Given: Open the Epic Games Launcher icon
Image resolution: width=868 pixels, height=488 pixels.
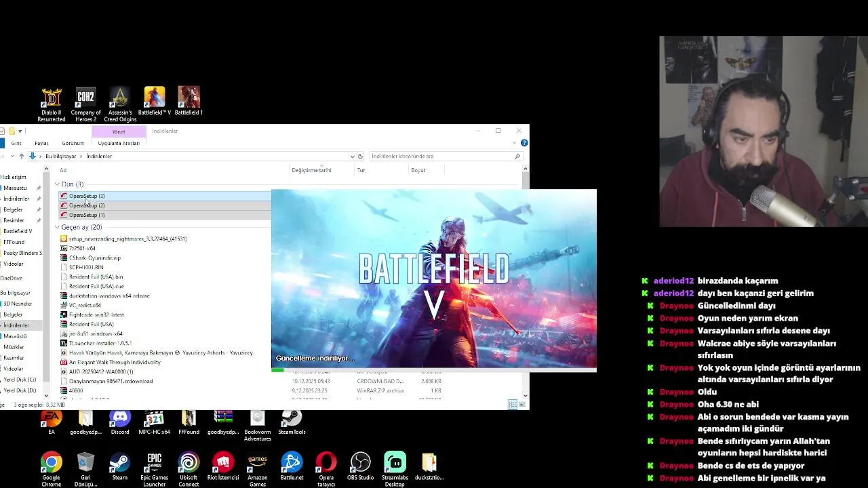Looking at the screenshot, I should 155,470.
